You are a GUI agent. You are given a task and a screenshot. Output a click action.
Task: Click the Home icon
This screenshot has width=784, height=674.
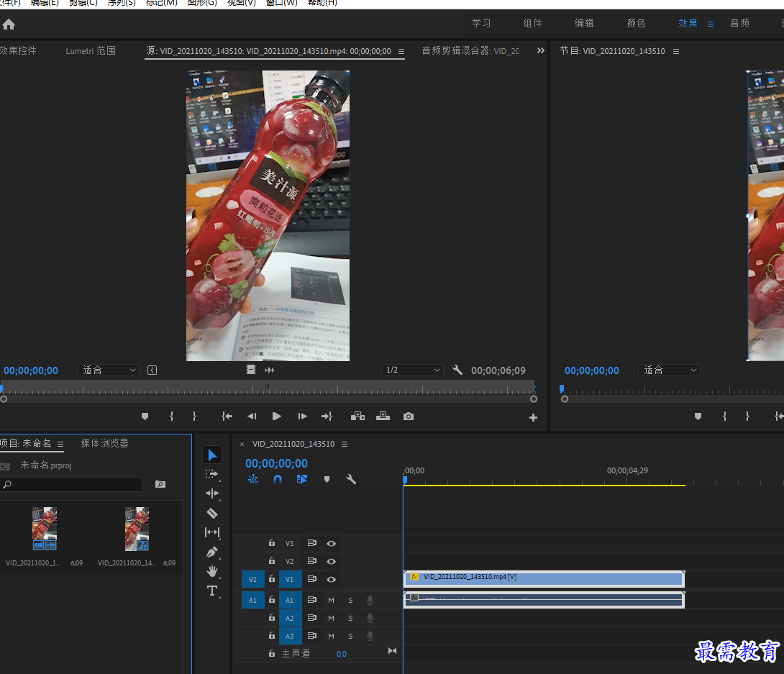[9, 24]
